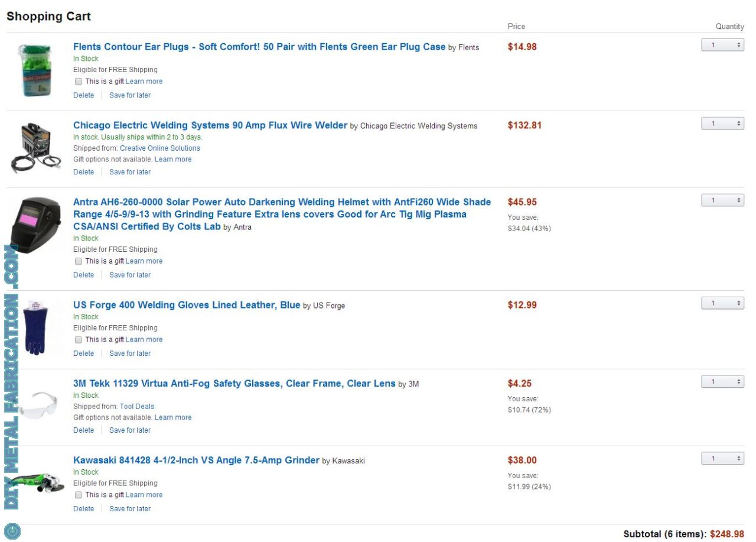
Task: Click the $45.95 helmet price
Action: point(522,202)
